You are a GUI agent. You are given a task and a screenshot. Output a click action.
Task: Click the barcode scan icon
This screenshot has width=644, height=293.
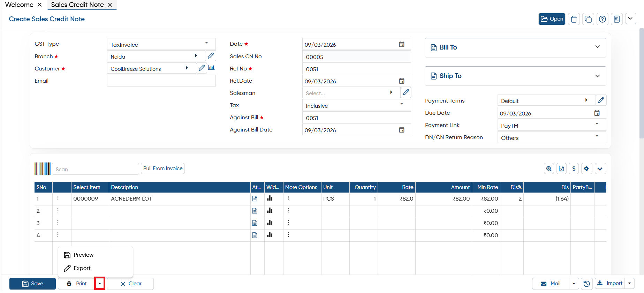(x=43, y=169)
